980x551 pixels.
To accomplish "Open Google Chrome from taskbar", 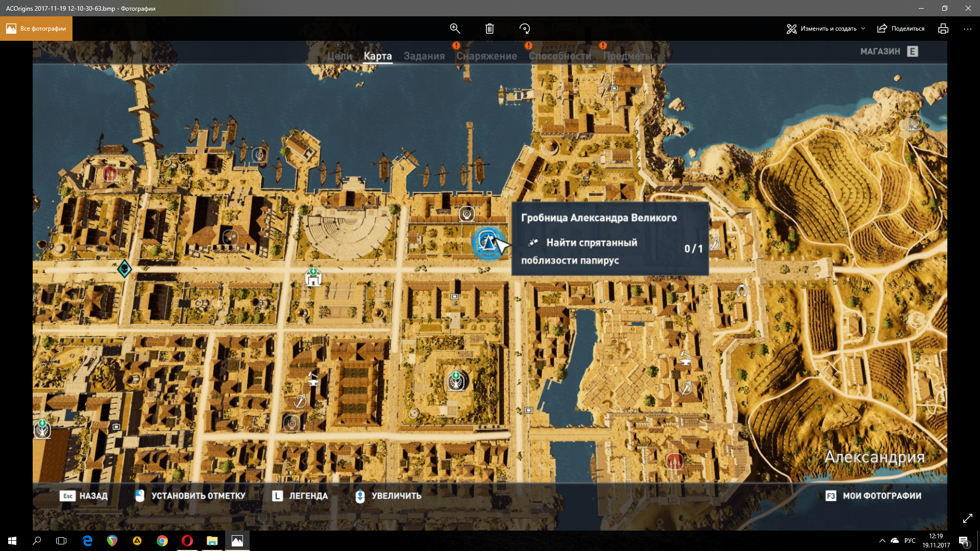I will (x=162, y=541).
